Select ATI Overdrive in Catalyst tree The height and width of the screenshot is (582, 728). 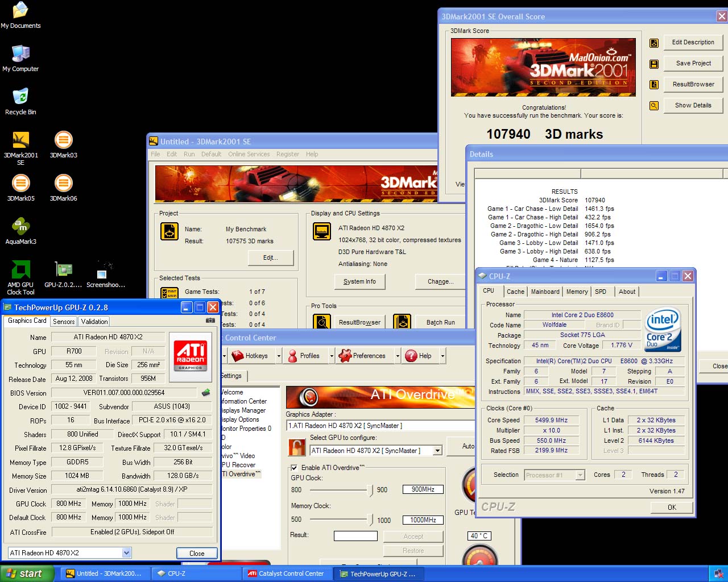pos(241,474)
